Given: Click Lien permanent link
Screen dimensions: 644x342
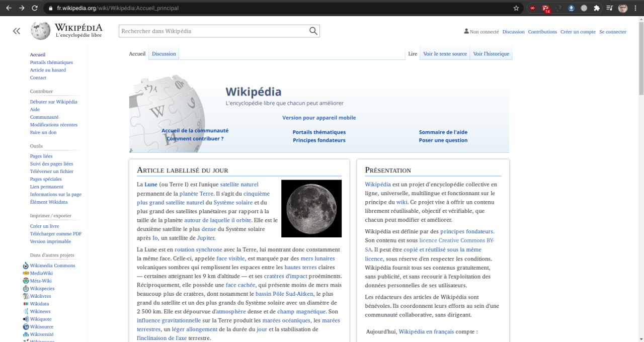Looking at the screenshot, I should pos(46,187).
